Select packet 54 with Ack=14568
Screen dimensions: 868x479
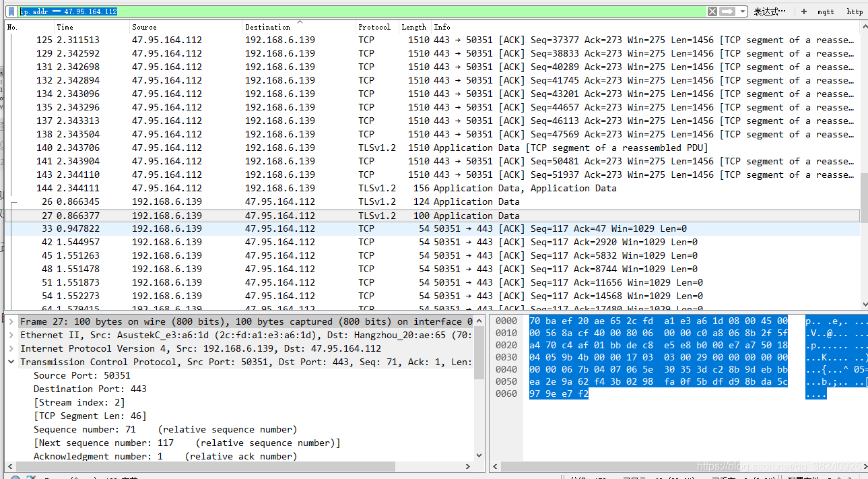pyautogui.click(x=432, y=296)
